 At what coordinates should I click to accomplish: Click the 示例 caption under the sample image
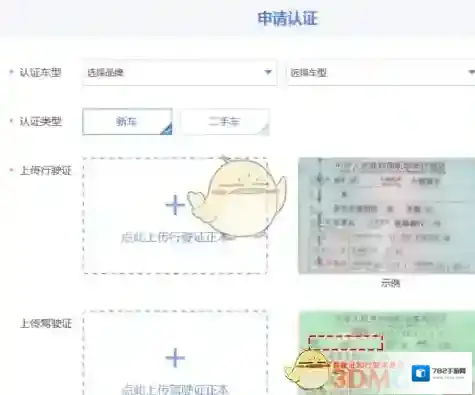390,283
